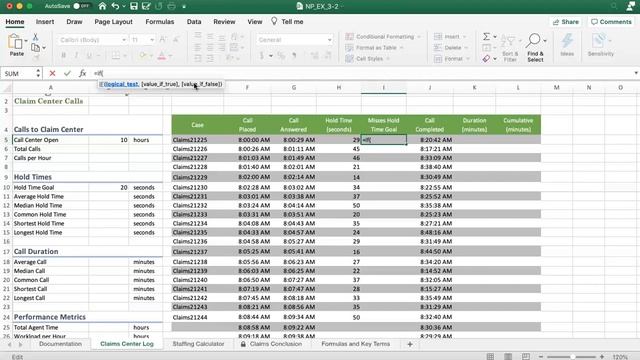
Task: Click zoom in plus button
Action: point(602,356)
